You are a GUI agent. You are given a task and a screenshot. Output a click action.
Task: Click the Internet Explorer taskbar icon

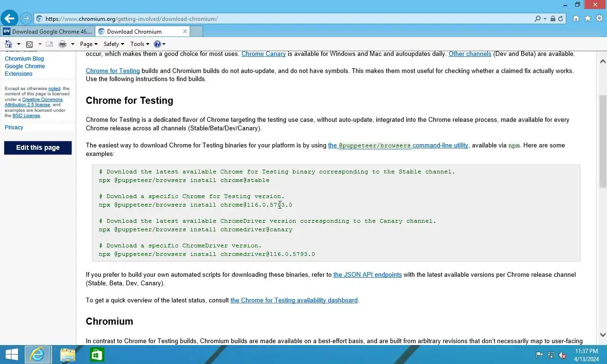coord(37,355)
